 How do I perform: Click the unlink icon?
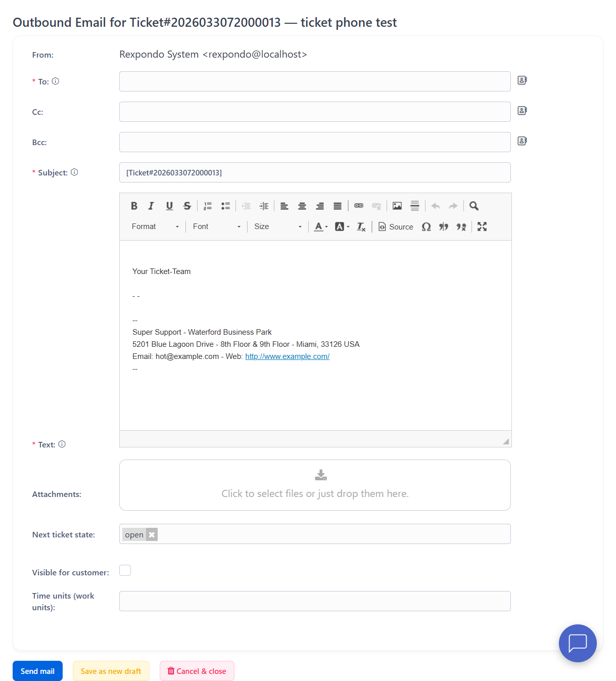tap(376, 206)
